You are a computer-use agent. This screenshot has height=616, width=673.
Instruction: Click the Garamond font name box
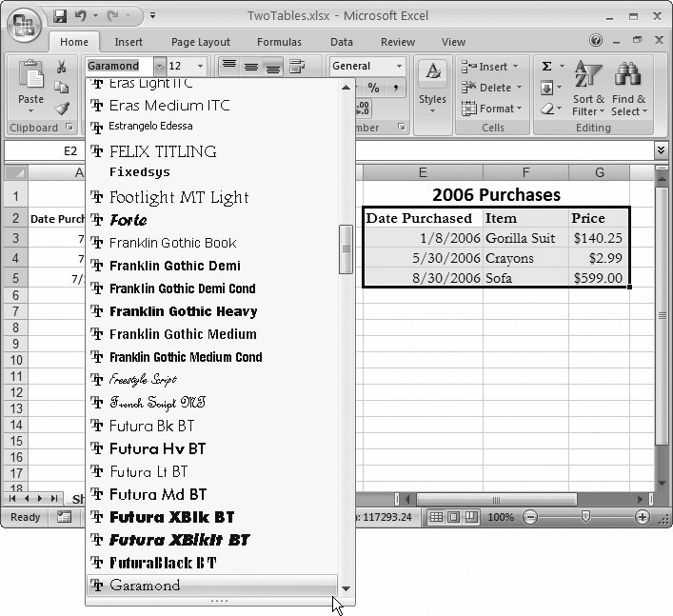[x=119, y=66]
